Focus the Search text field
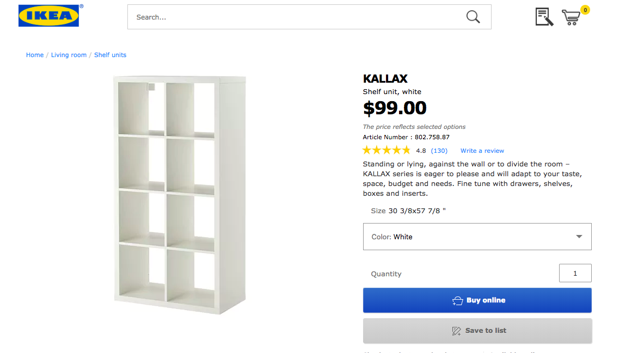The height and width of the screenshot is (353, 644). (294, 17)
